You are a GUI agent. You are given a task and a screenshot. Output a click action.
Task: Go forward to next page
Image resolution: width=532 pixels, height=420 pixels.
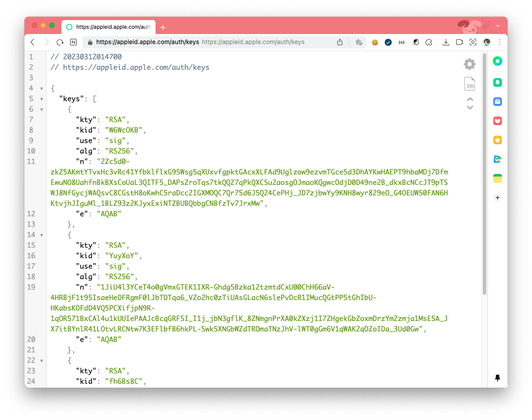[x=46, y=42]
